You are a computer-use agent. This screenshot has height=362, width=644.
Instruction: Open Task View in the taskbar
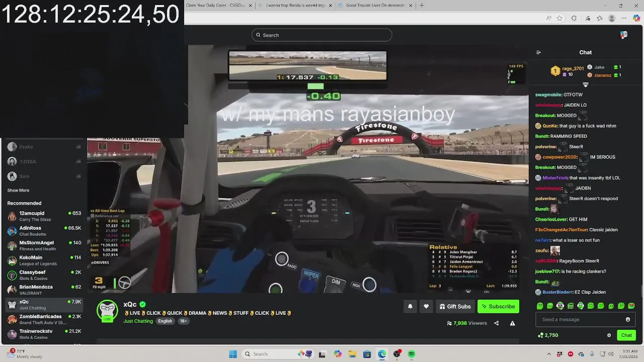[322, 354]
